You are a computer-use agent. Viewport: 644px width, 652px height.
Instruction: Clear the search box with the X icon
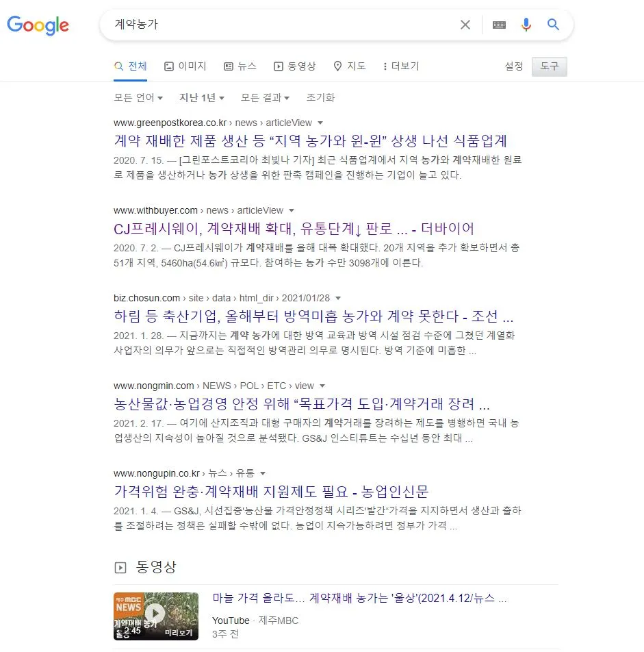pyautogui.click(x=465, y=25)
